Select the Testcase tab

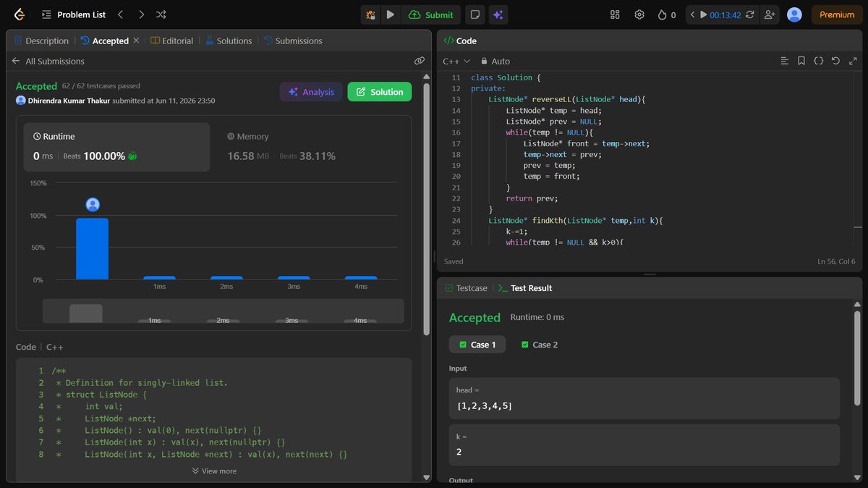466,288
